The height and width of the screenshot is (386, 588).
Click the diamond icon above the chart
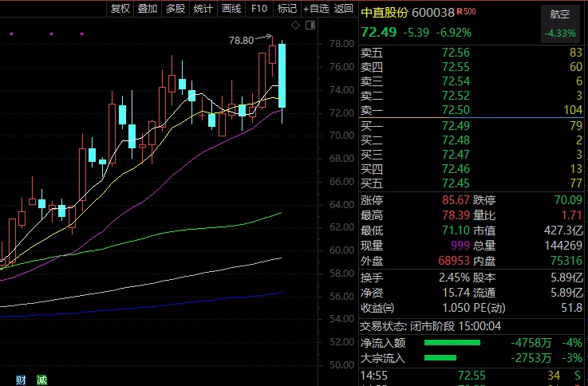[295, 26]
